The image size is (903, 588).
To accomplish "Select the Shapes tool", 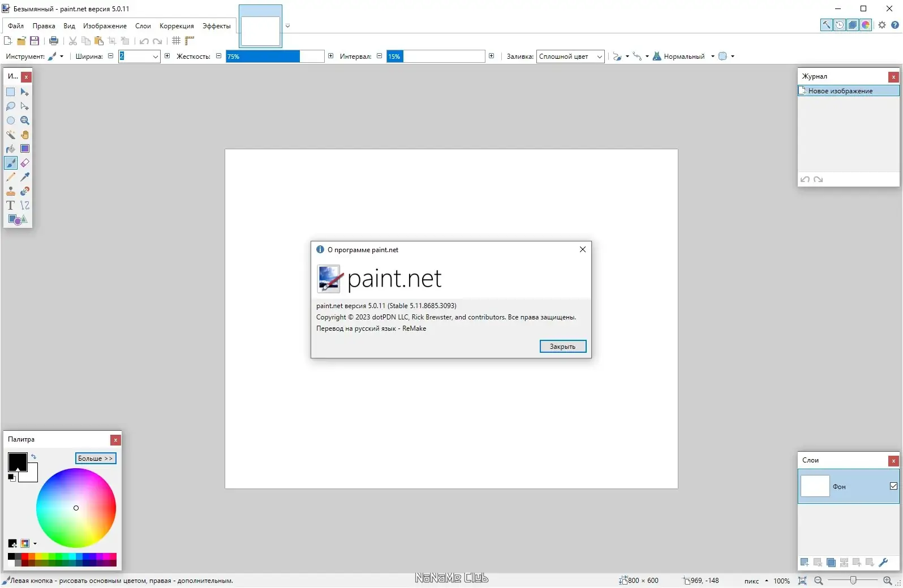I will pos(18,219).
